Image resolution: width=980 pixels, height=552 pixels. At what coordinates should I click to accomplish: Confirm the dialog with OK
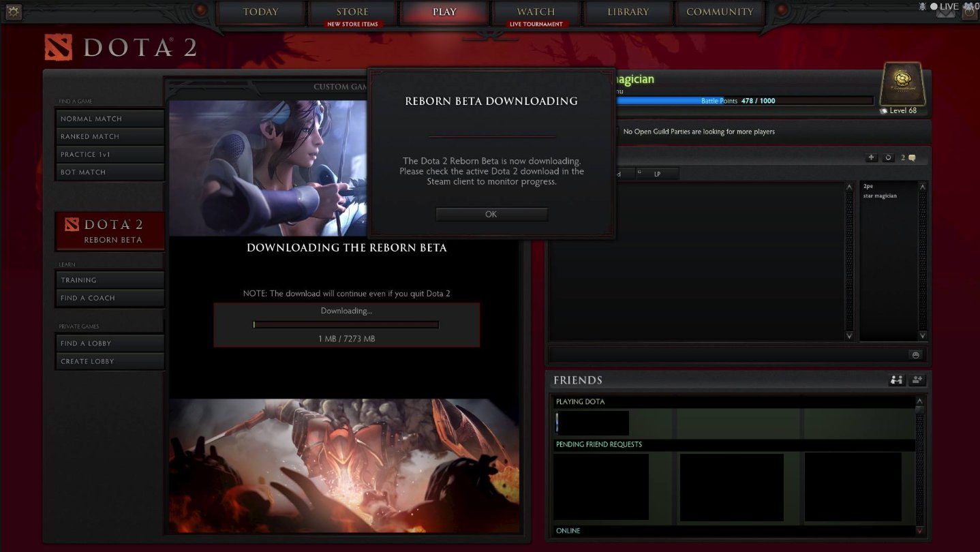pyautogui.click(x=491, y=214)
